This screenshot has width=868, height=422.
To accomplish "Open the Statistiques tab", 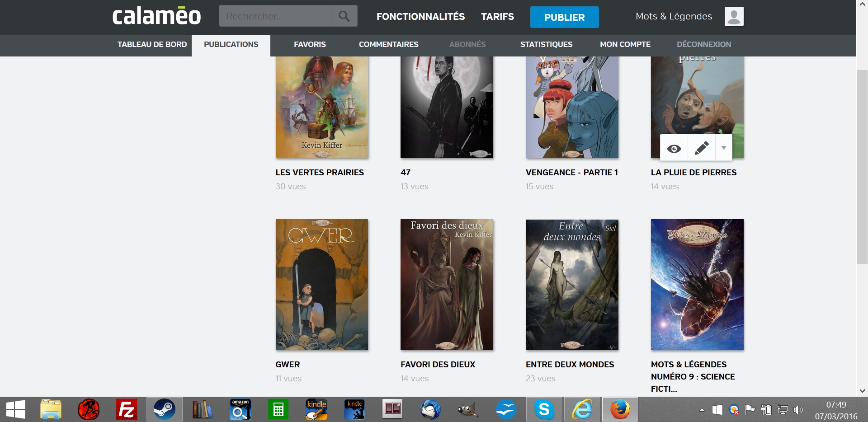I will tap(546, 44).
